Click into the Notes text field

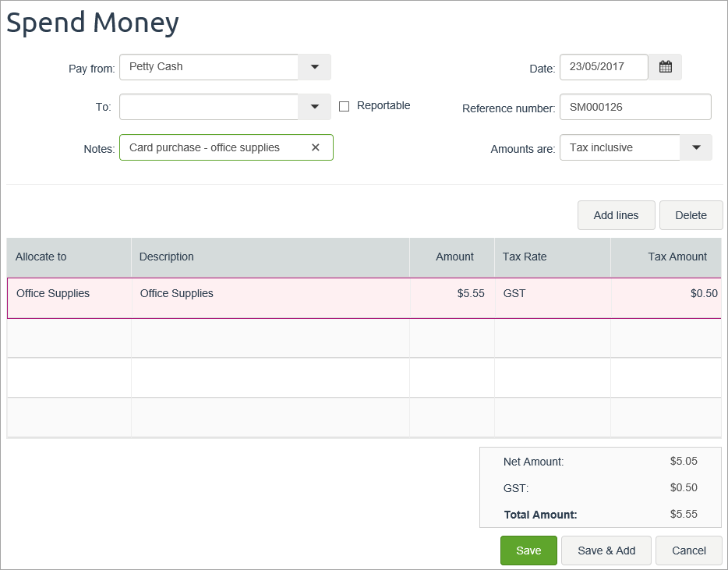210,147
